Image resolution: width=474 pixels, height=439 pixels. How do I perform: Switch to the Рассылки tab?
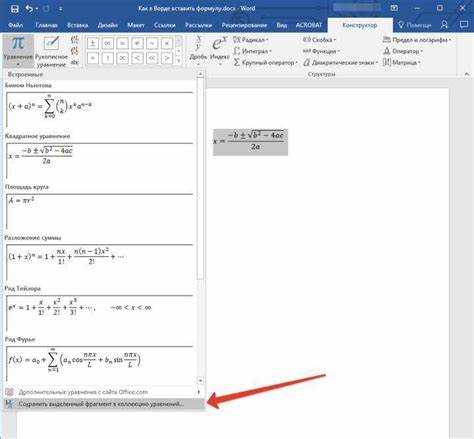point(199,25)
